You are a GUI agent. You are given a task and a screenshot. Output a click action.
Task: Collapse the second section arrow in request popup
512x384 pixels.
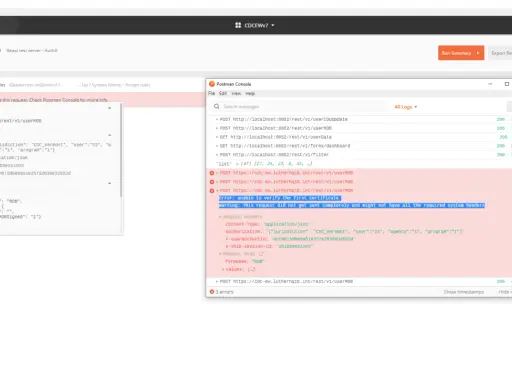point(110,135)
